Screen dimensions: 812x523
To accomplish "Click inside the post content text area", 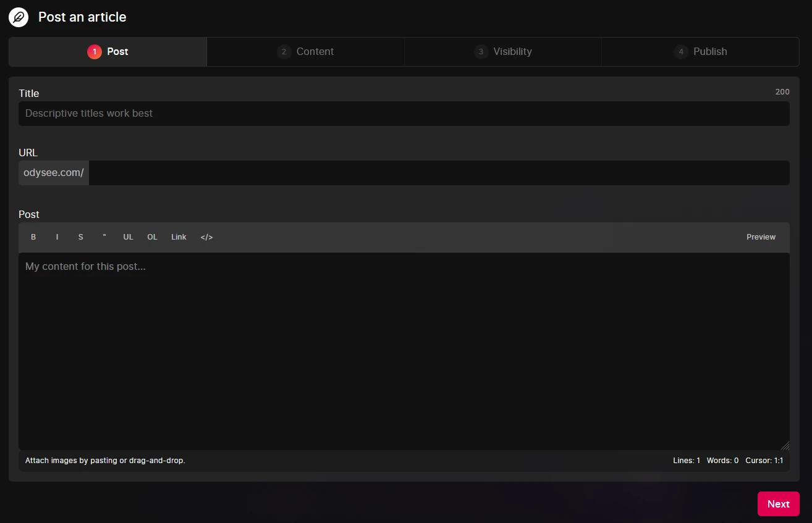I will click(404, 351).
